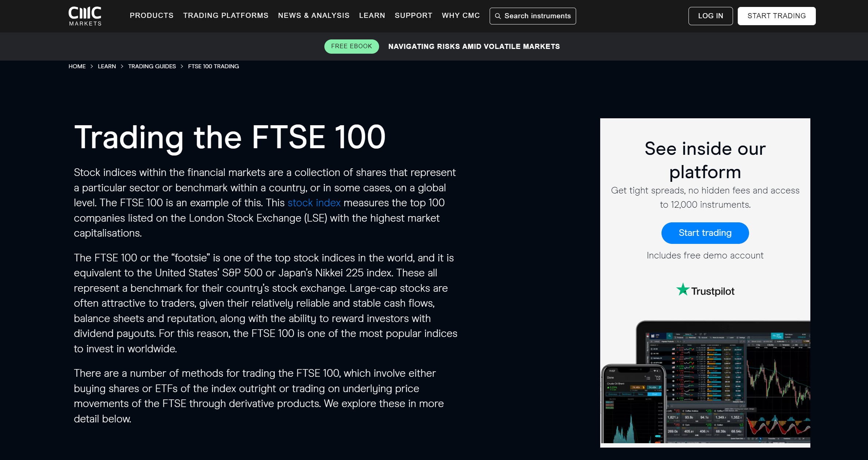Follow the stock index hyperlink

(314, 203)
